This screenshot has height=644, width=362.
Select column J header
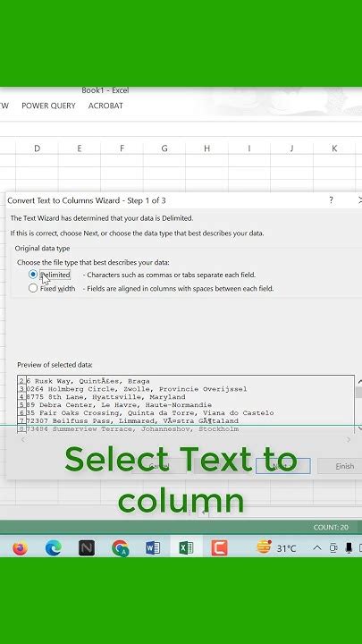click(x=291, y=148)
